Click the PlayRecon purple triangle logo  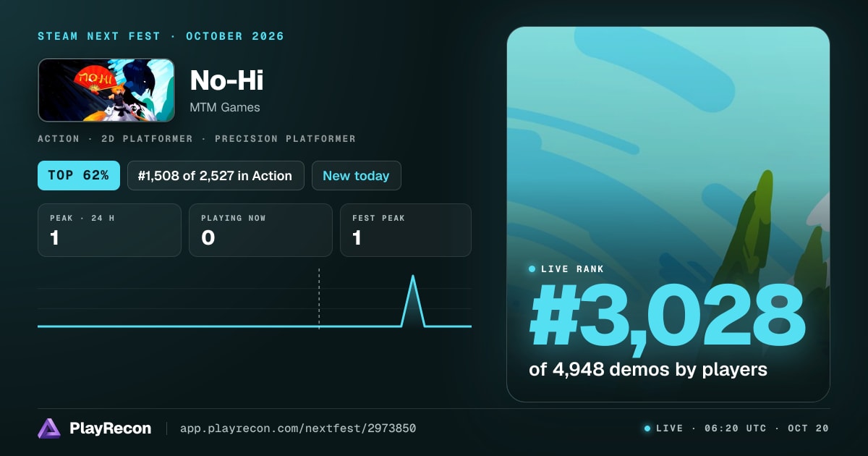click(x=49, y=428)
